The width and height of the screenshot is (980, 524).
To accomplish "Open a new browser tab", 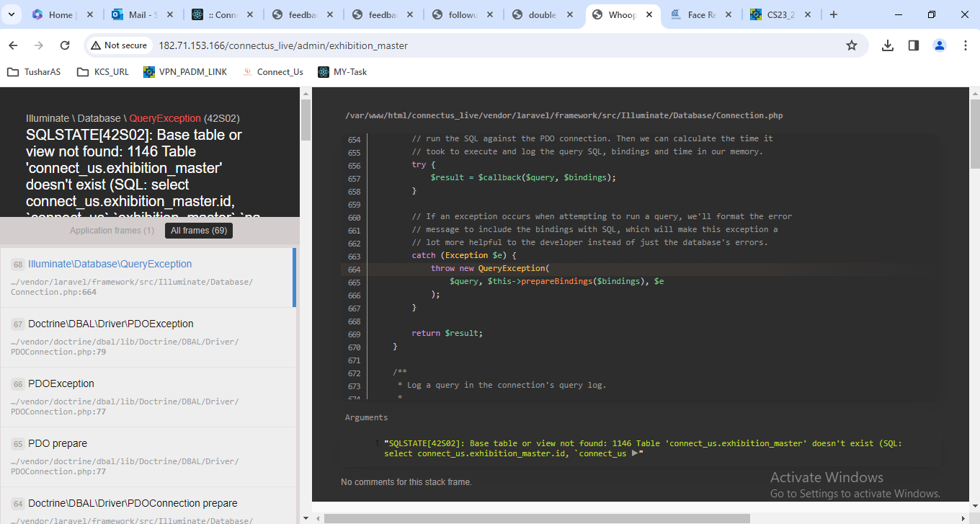I will click(834, 14).
